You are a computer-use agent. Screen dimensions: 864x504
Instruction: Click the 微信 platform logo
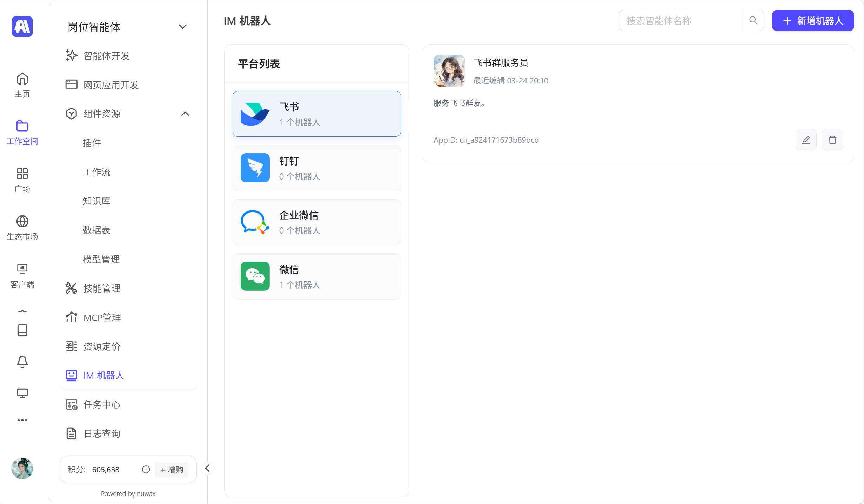(x=255, y=276)
